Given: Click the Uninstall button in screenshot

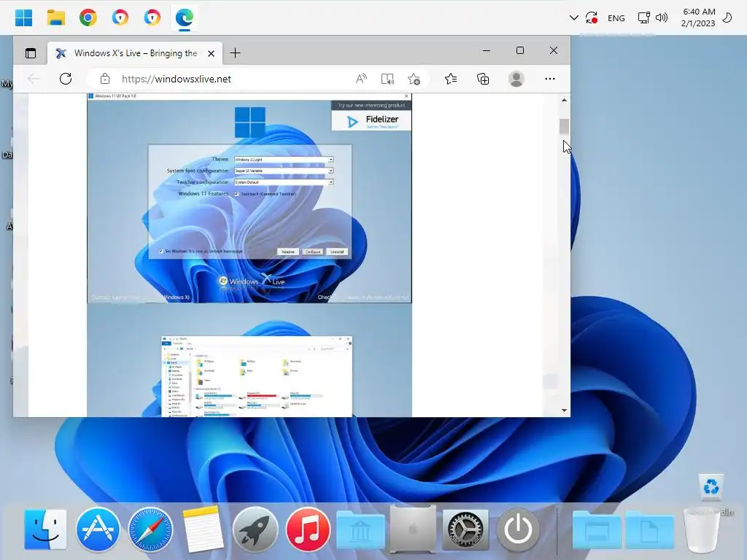Looking at the screenshot, I should pyautogui.click(x=337, y=252).
